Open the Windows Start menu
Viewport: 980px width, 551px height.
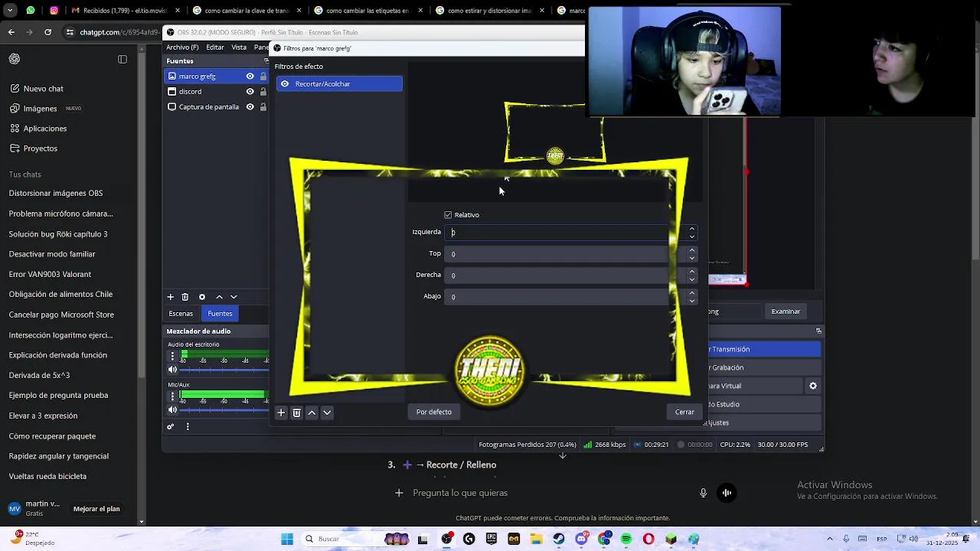pos(287,539)
